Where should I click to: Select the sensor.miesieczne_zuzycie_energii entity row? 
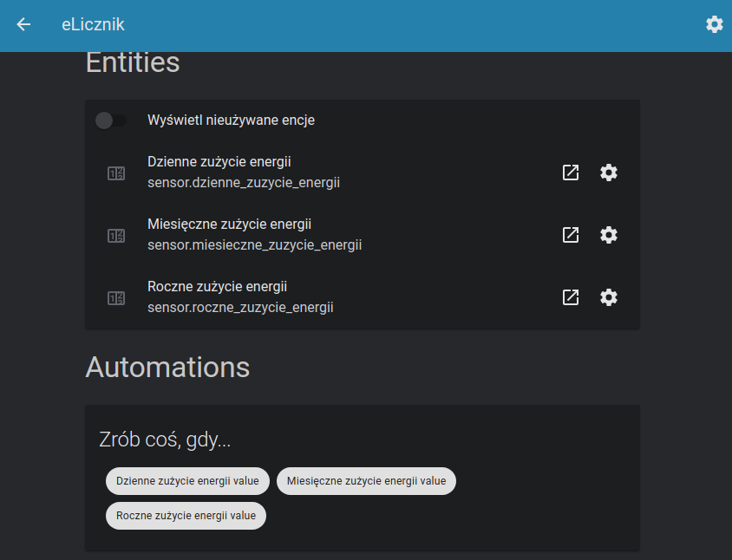(x=254, y=244)
